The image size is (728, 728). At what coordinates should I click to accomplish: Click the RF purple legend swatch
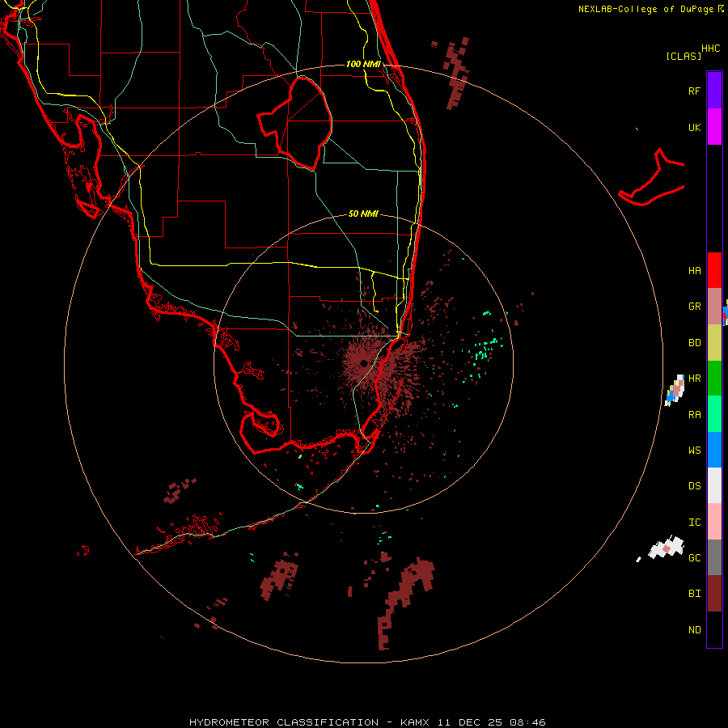pyautogui.click(x=714, y=91)
